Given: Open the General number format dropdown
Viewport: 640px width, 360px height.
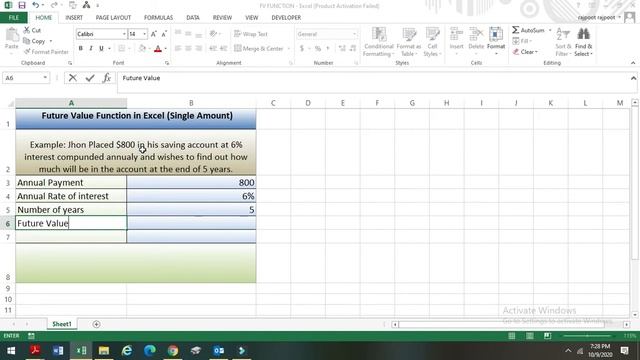Looking at the screenshot, I should (354, 34).
